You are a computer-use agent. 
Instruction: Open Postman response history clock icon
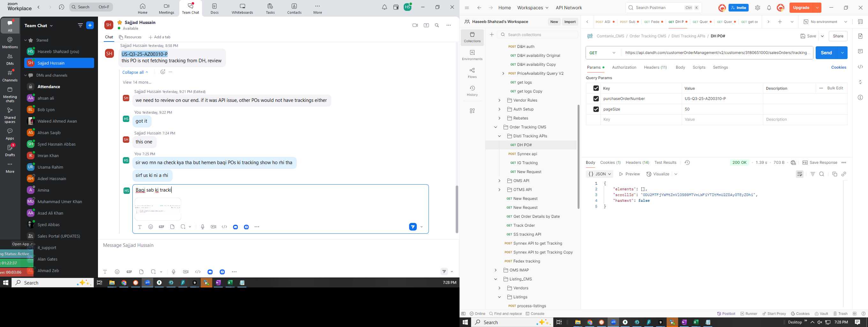click(x=687, y=163)
